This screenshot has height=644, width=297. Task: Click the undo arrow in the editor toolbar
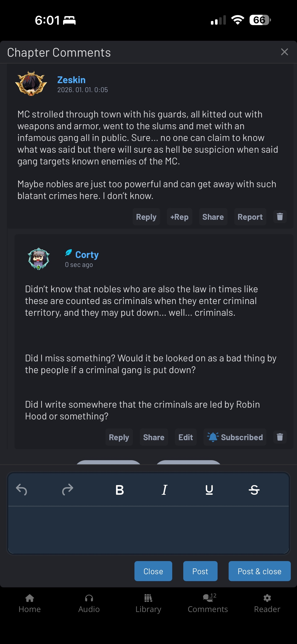click(x=21, y=489)
